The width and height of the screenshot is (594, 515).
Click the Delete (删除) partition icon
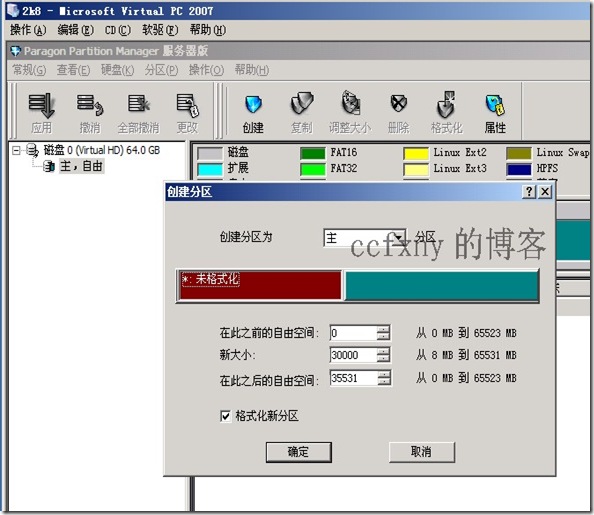pos(399,103)
